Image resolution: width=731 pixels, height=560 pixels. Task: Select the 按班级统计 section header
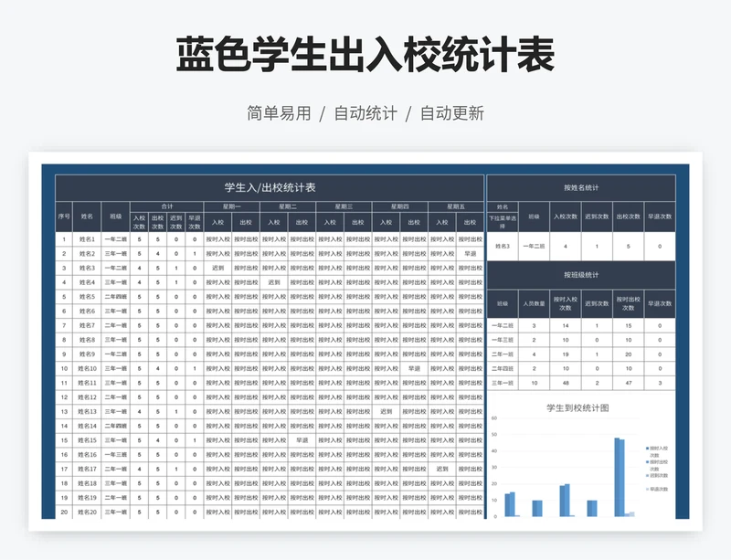581,275
